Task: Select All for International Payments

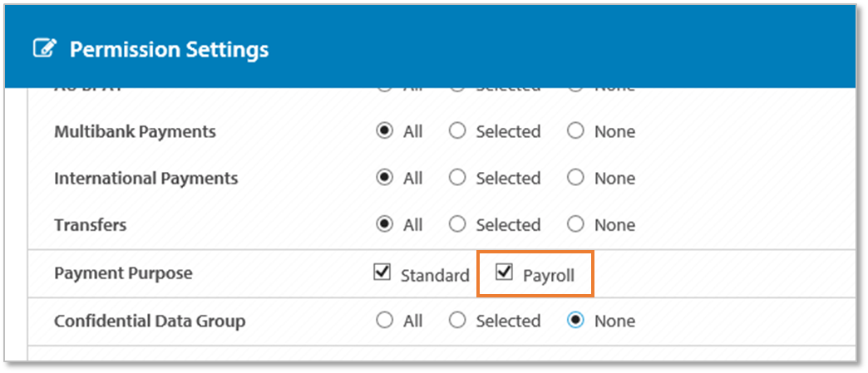Action: pyautogui.click(x=384, y=178)
